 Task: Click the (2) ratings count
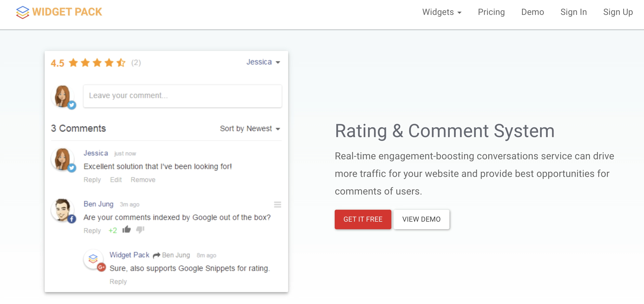click(136, 63)
